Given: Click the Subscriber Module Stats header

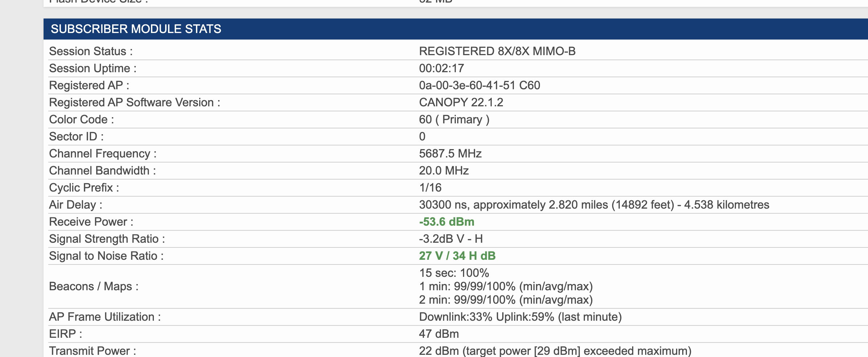Looking at the screenshot, I should pos(136,29).
